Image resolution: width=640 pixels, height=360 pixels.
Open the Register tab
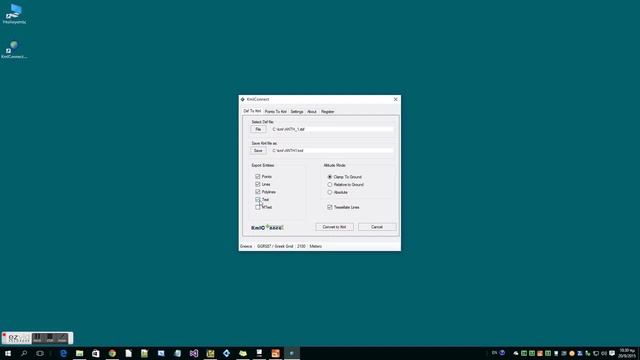click(x=327, y=111)
